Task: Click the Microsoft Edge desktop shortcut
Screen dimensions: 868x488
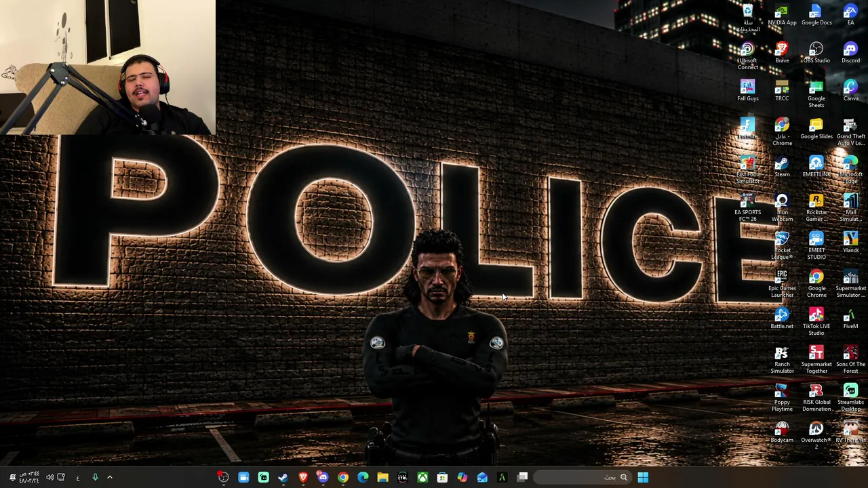Action: click(850, 170)
